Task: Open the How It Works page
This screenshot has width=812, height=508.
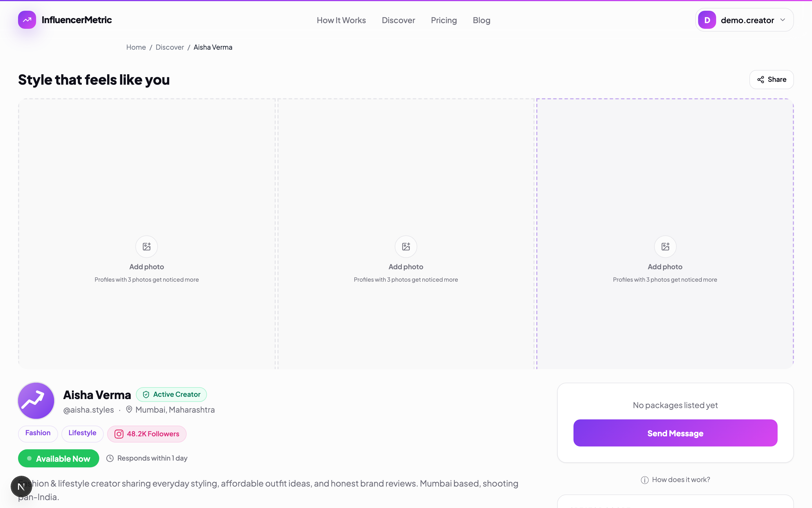Action: click(341, 20)
